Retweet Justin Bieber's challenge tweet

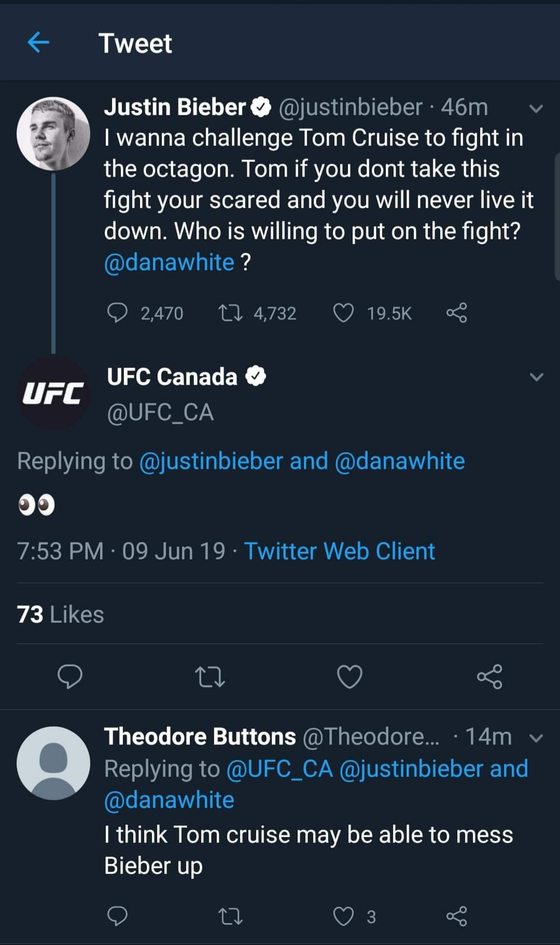pyautogui.click(x=230, y=313)
